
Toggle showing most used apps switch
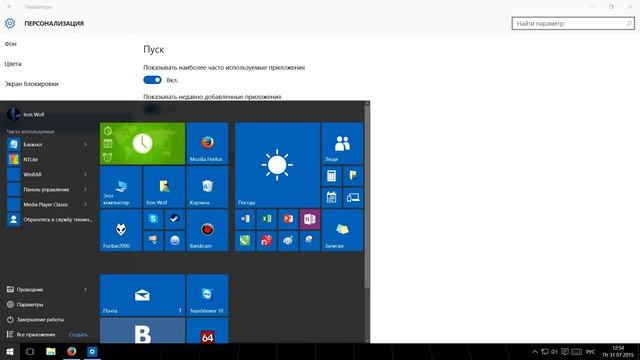152,80
